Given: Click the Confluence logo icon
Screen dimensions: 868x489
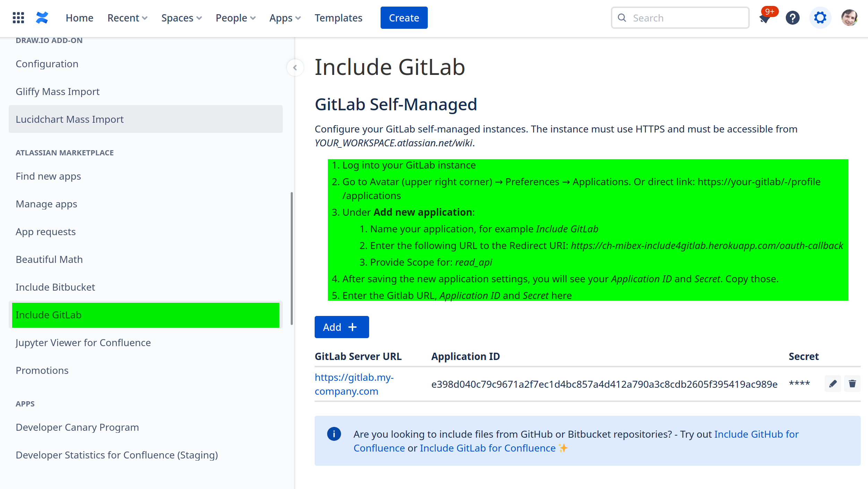Looking at the screenshot, I should tap(42, 18).
